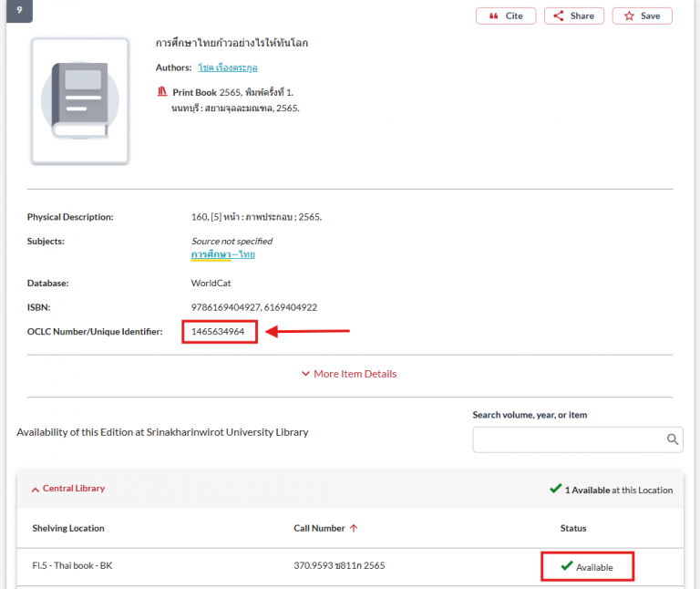The height and width of the screenshot is (589, 700).
Task: Click the Call Number sort arrow
Action: (354, 528)
